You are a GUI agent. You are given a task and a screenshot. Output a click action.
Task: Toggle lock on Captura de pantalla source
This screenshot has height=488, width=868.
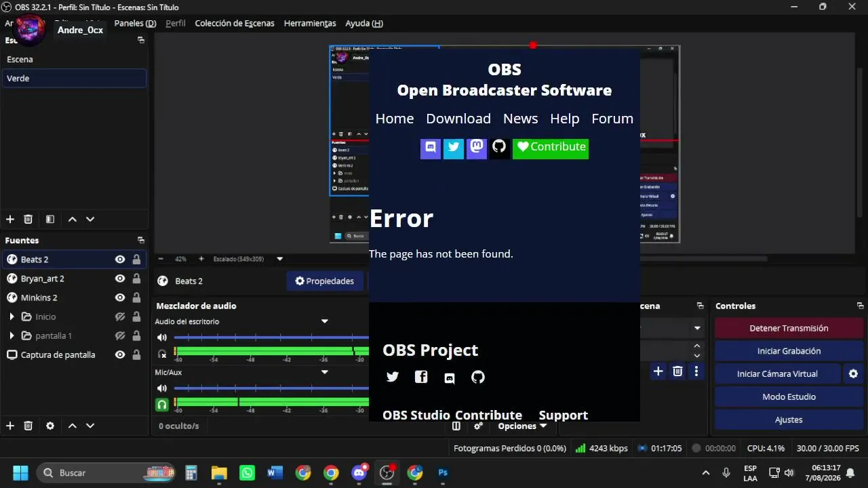tap(136, 354)
